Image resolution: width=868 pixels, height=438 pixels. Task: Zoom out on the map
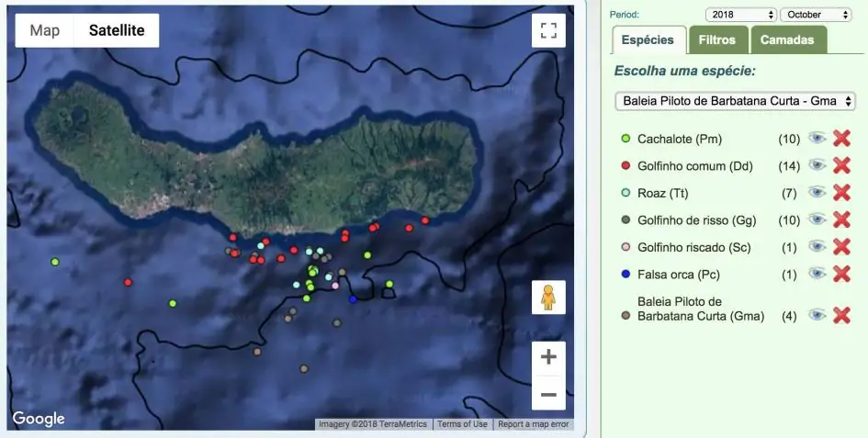pyautogui.click(x=548, y=395)
